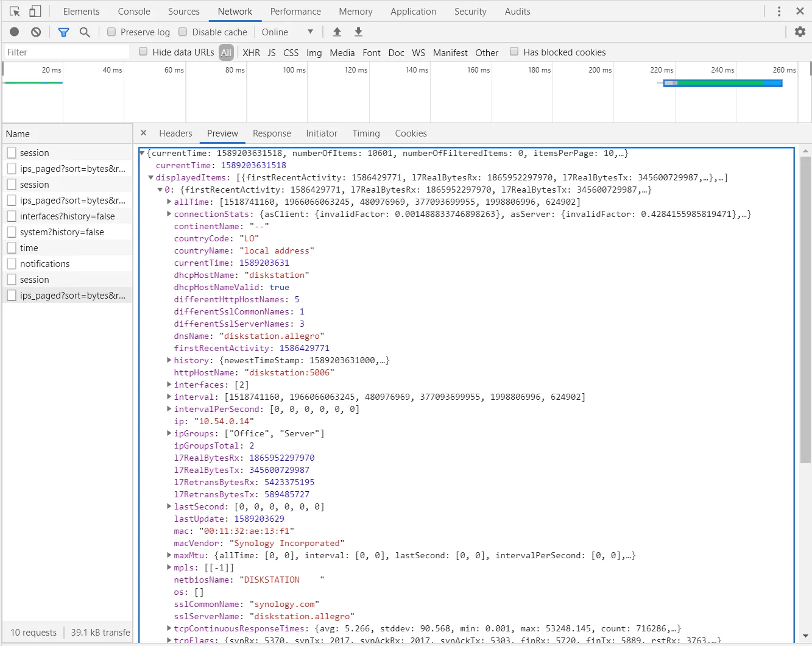Clear the network log
The width and height of the screenshot is (812, 646).
click(x=36, y=32)
